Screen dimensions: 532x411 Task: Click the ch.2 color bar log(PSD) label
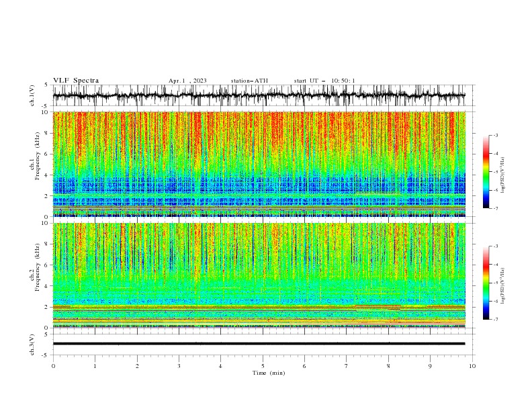click(x=503, y=286)
